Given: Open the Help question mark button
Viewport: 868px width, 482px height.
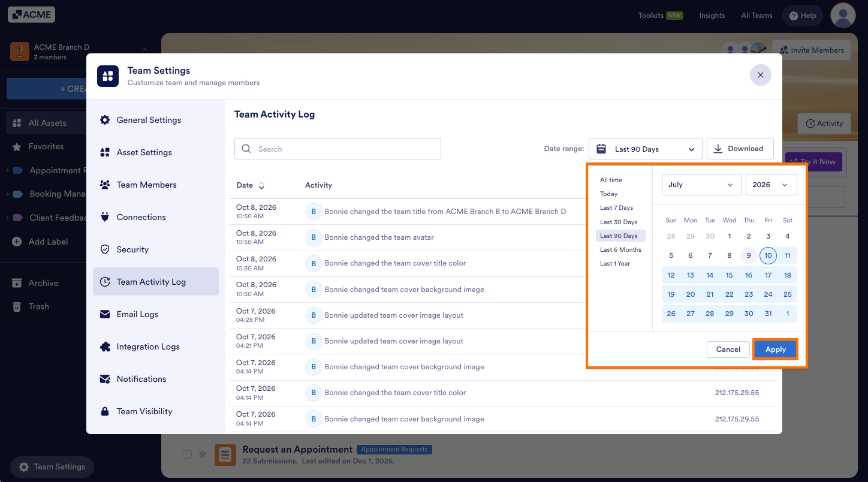Looking at the screenshot, I should [803, 16].
